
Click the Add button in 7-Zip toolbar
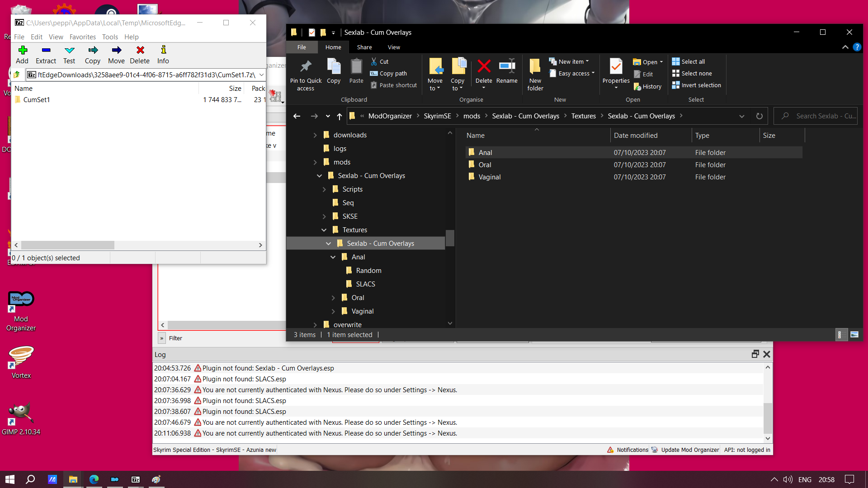(x=22, y=55)
